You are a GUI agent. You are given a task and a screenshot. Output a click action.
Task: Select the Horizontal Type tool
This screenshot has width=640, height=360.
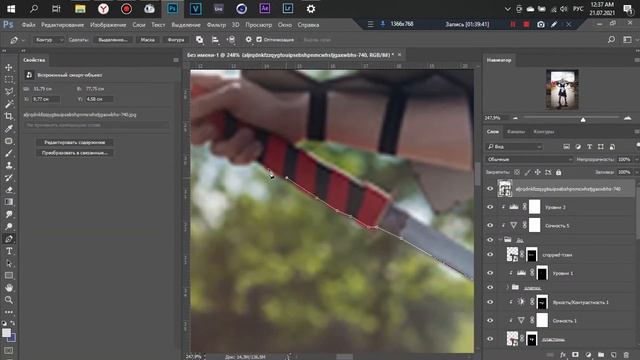(9, 251)
